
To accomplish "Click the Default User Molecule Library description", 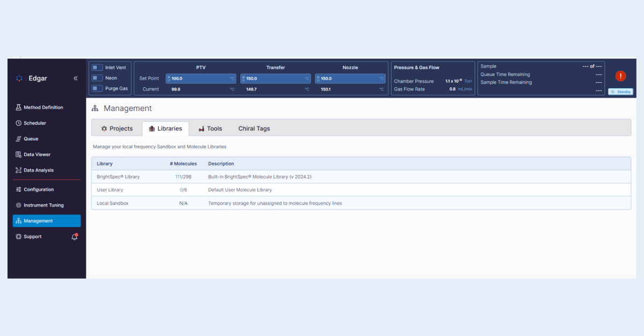I will (240, 190).
